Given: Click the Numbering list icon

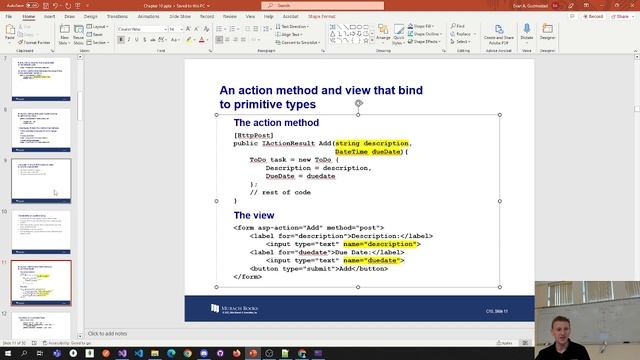Looking at the screenshot, I should [232, 29].
